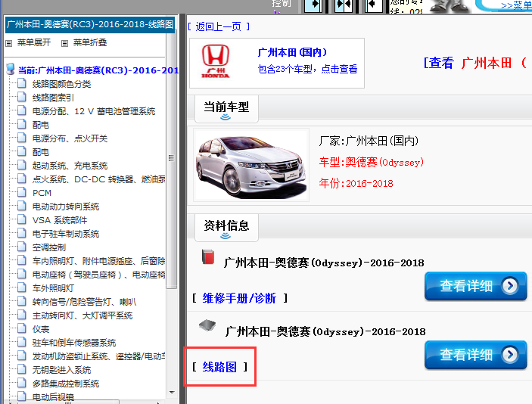
Task: Click 查看详细 button beside 维修手册/诊断
Action: click(476, 286)
